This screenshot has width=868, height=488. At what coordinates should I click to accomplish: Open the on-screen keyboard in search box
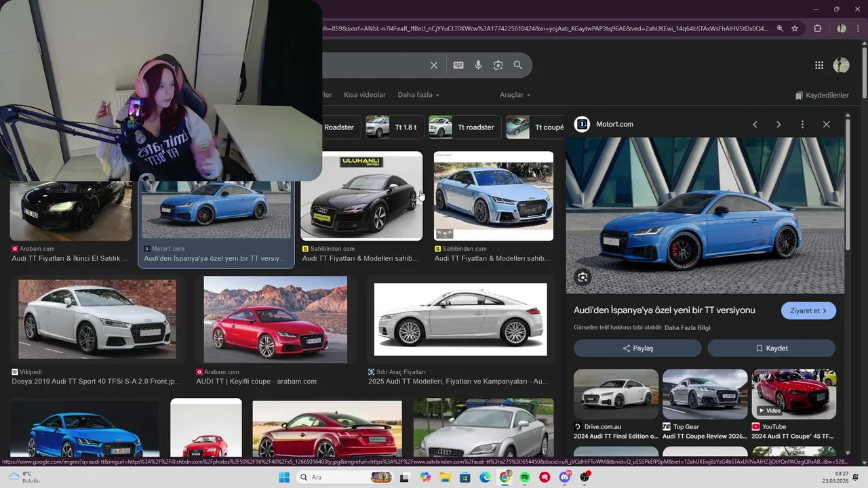458,65
